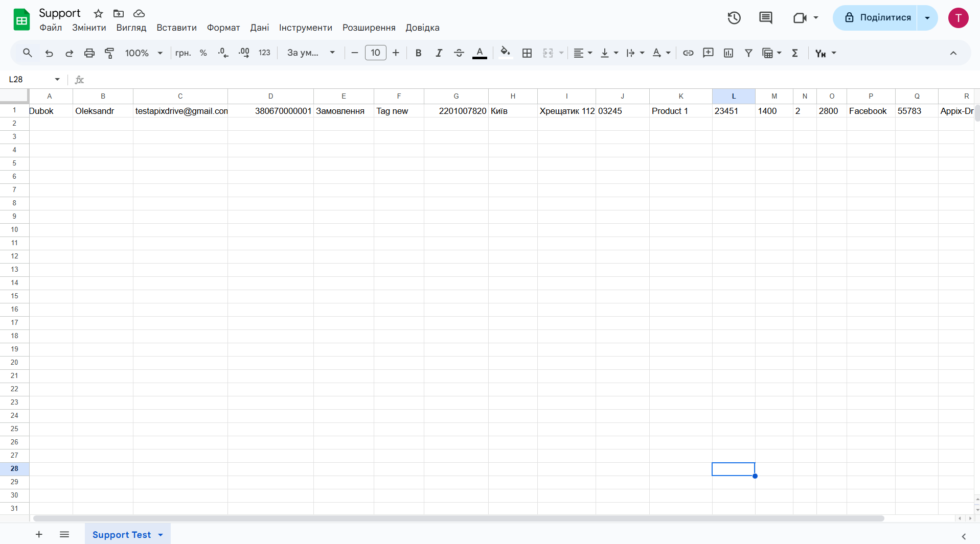Open the Вставити menu
The height and width of the screenshot is (544, 980).
[176, 28]
